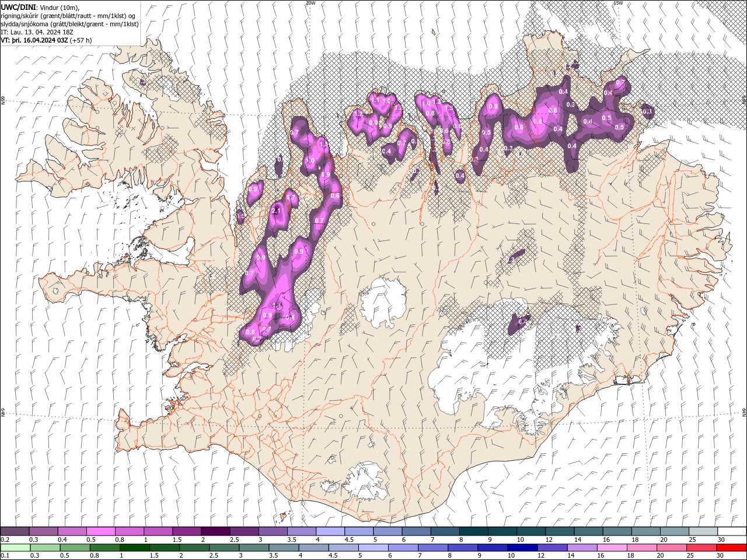Click the 2.1 snowfall value on the map
The image size is (747, 560).
[277, 211]
